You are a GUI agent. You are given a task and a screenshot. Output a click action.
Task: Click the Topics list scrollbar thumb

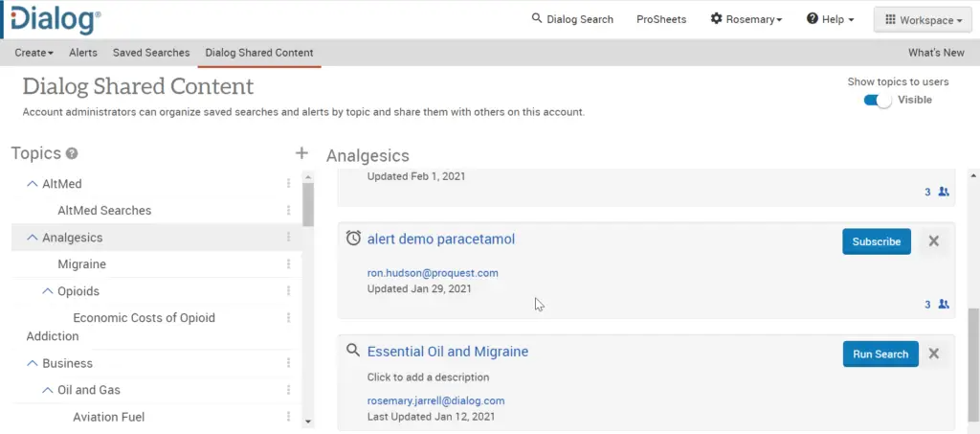[x=307, y=204]
